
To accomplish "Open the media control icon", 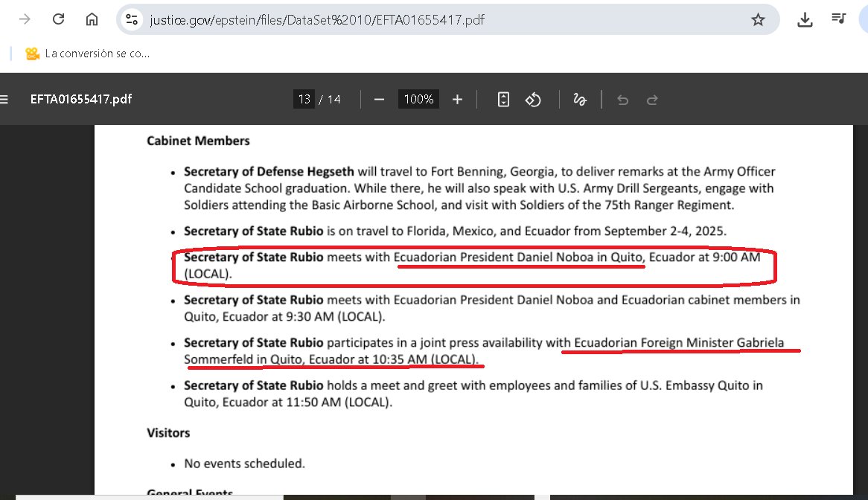I will [839, 19].
